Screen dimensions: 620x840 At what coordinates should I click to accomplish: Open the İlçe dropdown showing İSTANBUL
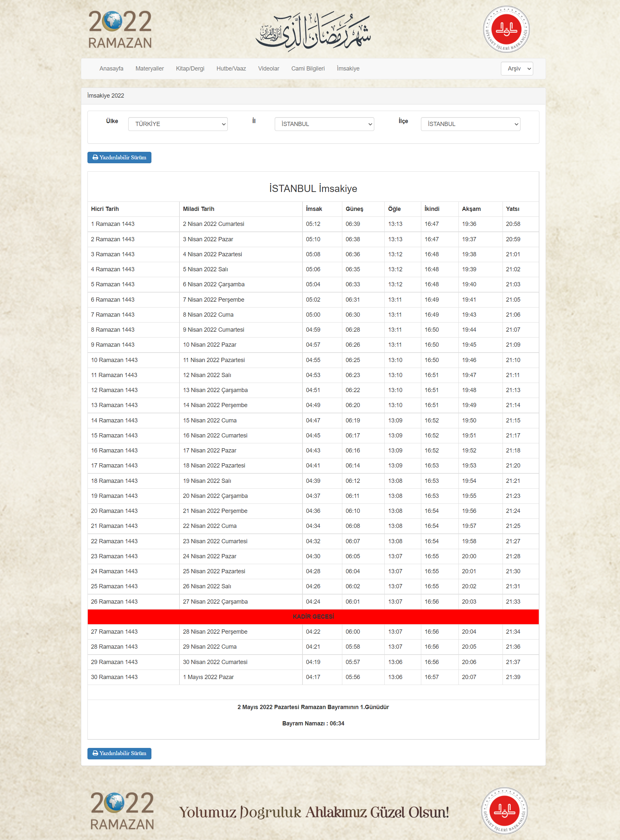click(x=471, y=124)
